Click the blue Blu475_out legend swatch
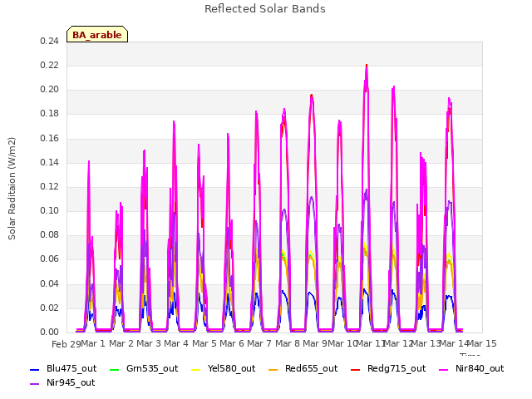The image size is (532, 399). (35, 369)
